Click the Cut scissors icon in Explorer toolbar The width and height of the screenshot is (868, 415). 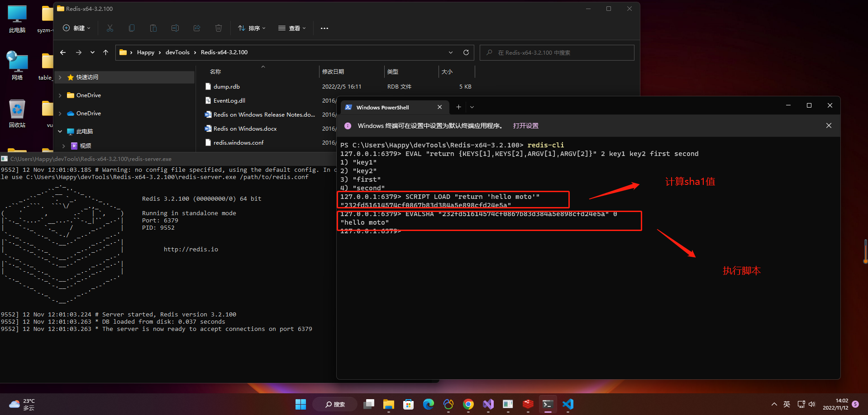(110, 28)
